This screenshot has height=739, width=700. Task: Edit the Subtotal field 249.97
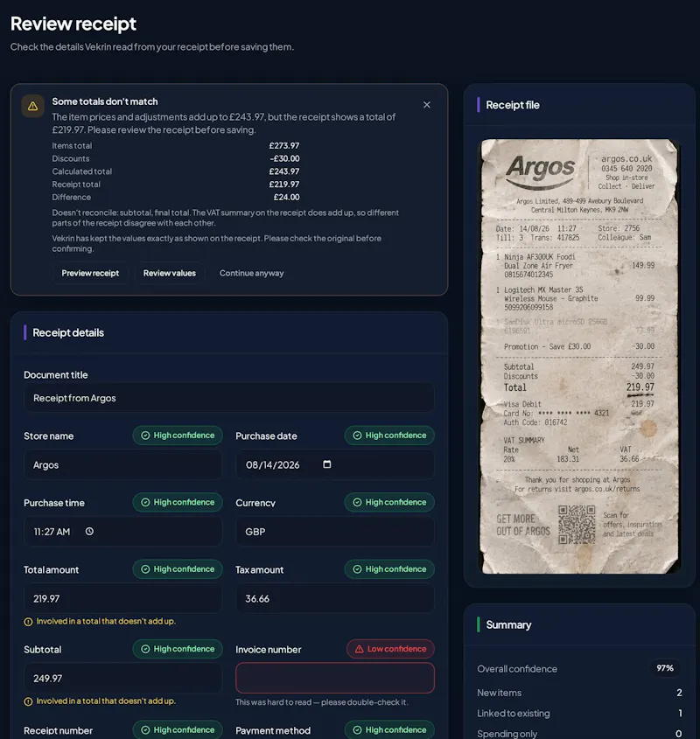coord(122,678)
